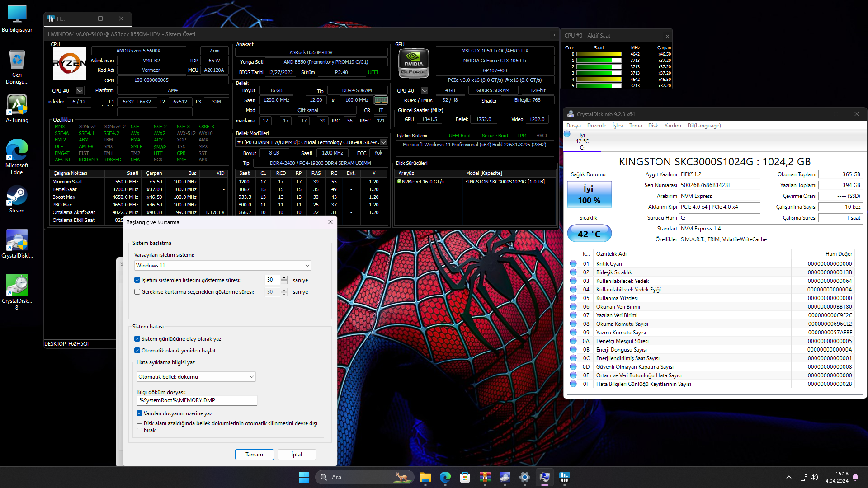The height and width of the screenshot is (488, 868).
Task: Open the Tema menu in CrystalDiskInfo
Action: coord(635,126)
